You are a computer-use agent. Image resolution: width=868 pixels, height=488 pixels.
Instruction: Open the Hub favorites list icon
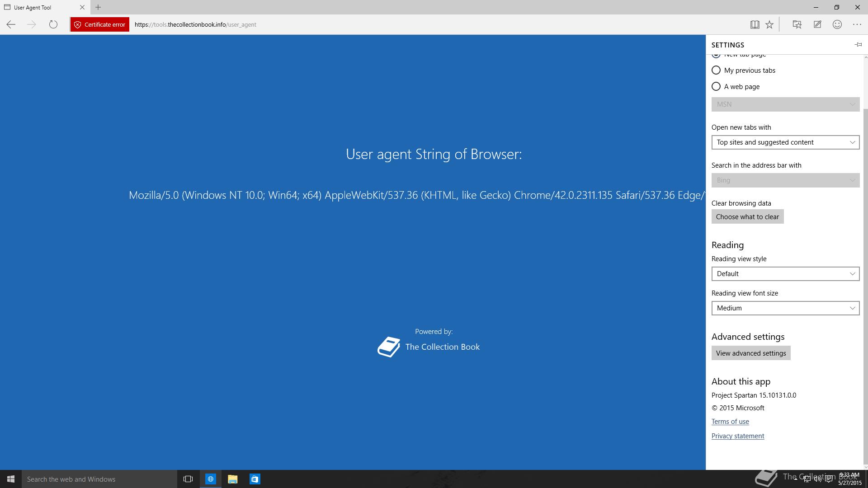point(797,24)
